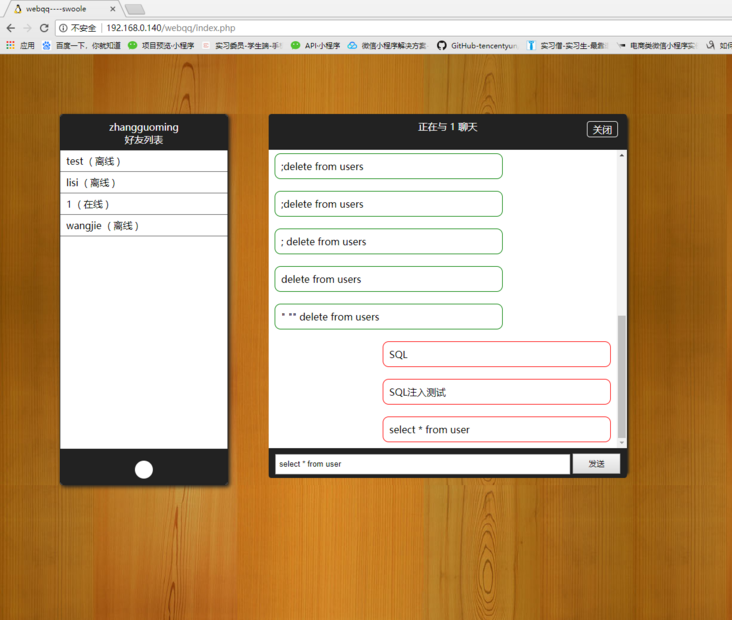Close the webqq----swoole tab
Viewport: 732px width, 620px height.
tap(113, 9)
